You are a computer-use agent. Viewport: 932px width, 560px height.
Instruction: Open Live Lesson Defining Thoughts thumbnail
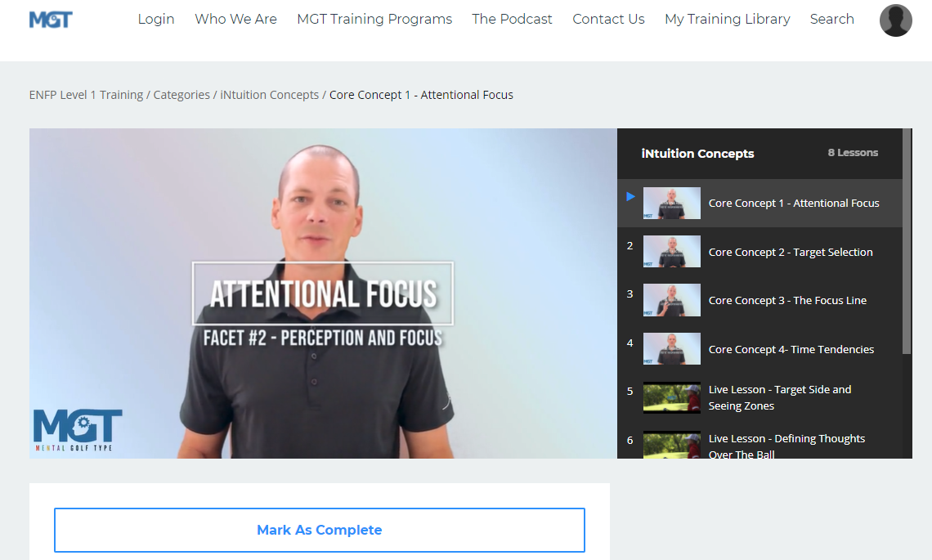(672, 445)
